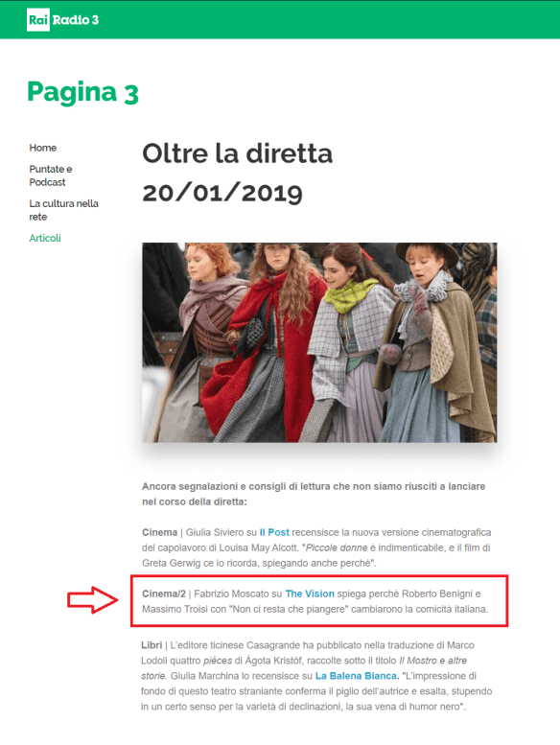Click the Libri bold label
The image size is (560, 745).
click(x=152, y=645)
